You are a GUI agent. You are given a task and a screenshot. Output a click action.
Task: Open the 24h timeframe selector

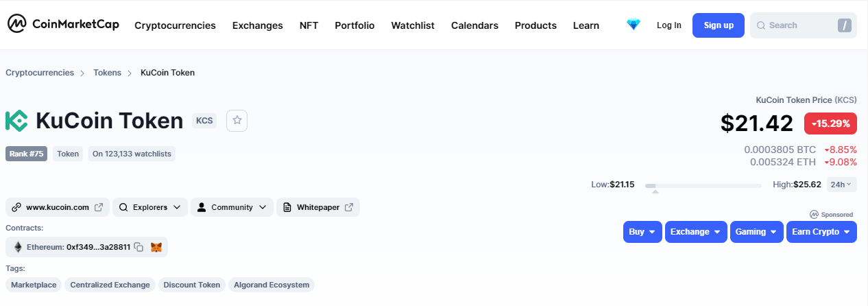click(841, 185)
